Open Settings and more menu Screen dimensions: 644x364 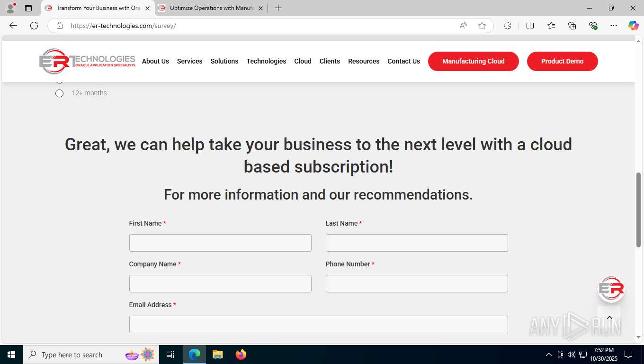614,26
